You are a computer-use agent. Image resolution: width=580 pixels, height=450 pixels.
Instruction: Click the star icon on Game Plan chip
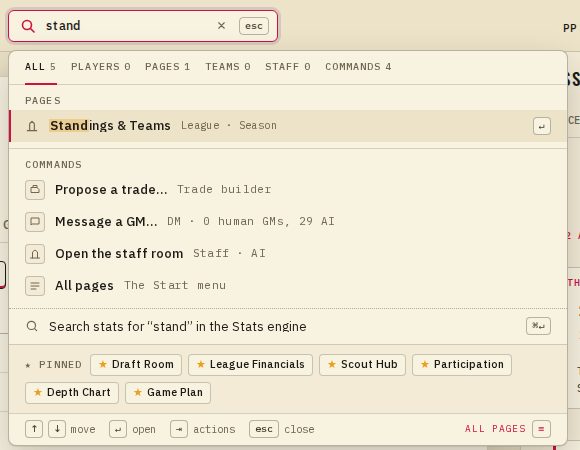click(x=138, y=392)
